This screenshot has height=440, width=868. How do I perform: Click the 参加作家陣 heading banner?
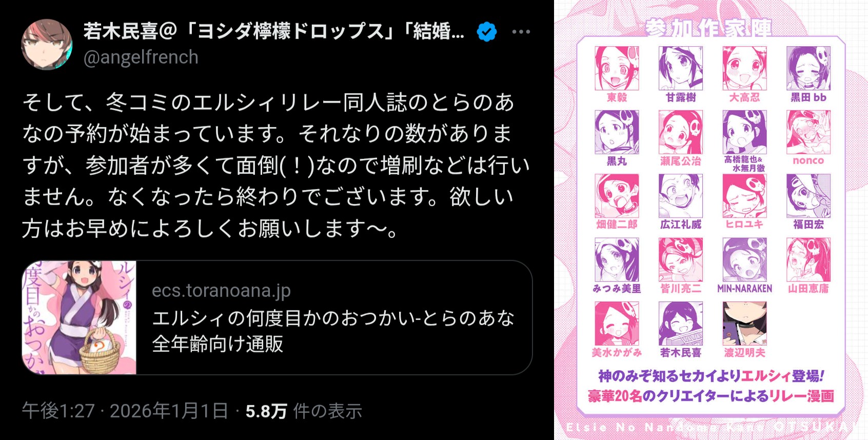708,28
